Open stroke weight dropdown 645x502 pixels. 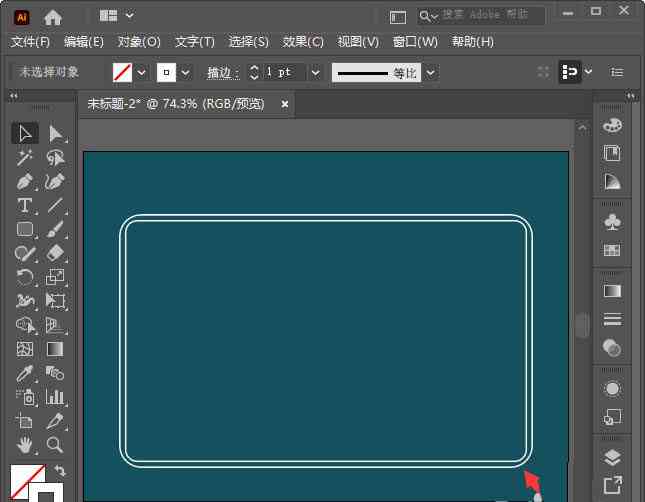coord(316,73)
